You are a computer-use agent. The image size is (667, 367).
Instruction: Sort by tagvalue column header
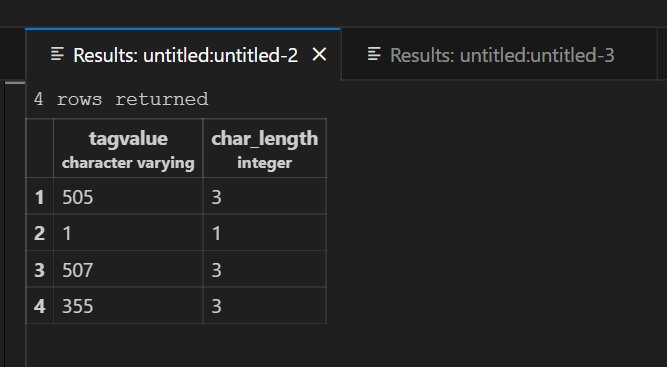[128, 148]
